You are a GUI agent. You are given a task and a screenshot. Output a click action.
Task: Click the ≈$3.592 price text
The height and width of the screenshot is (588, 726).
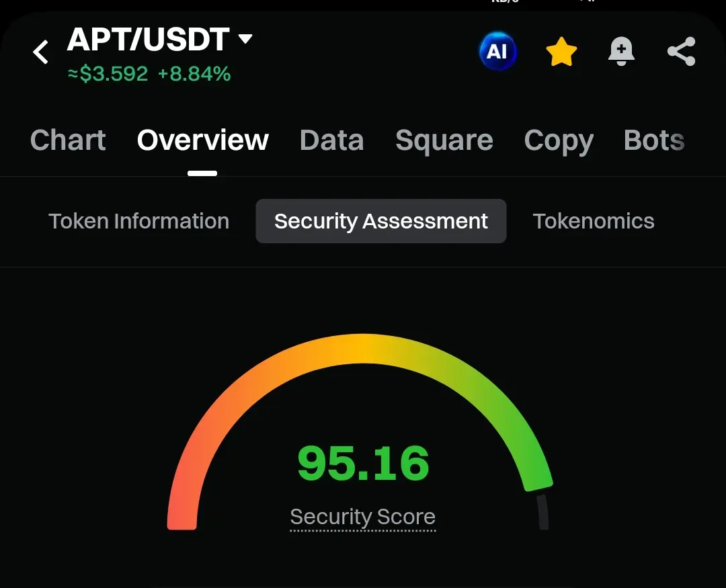pos(108,74)
